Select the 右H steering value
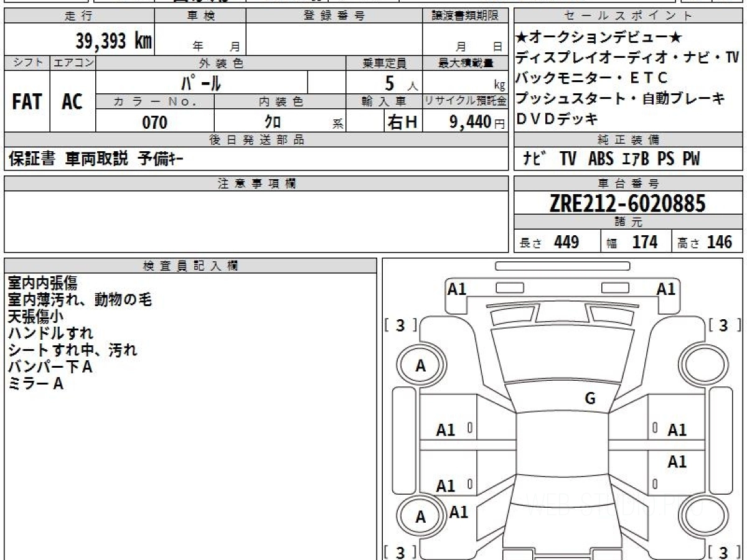747x560 pixels. (x=402, y=122)
